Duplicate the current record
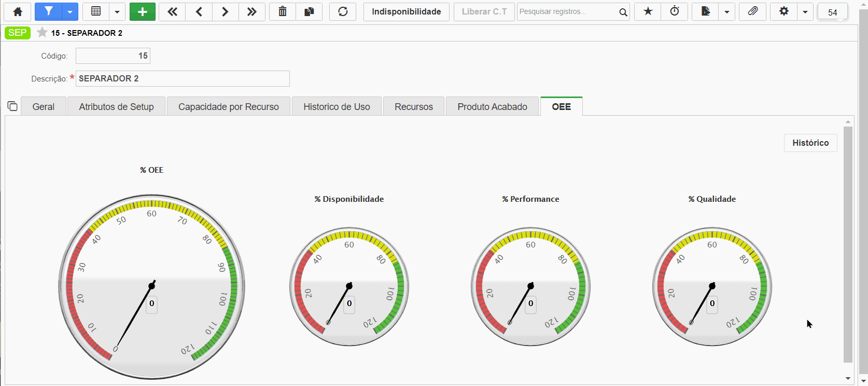 click(309, 11)
